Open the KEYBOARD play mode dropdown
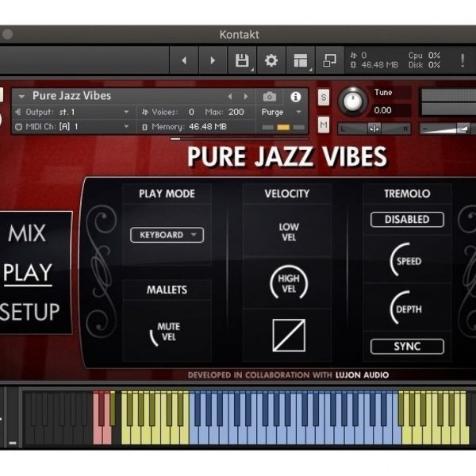The height and width of the screenshot is (476, 476). pos(167,235)
